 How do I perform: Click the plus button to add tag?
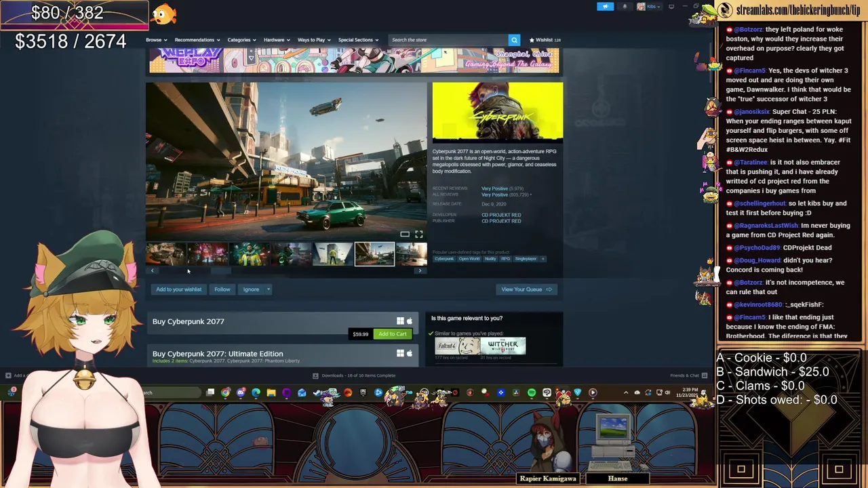tap(542, 258)
